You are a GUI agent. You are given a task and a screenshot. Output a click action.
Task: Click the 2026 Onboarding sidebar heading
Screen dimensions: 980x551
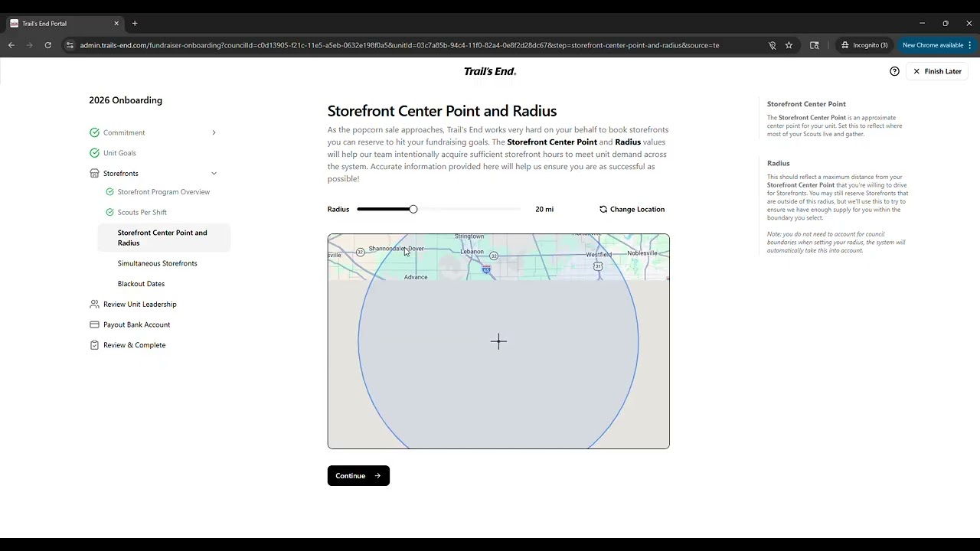point(126,100)
